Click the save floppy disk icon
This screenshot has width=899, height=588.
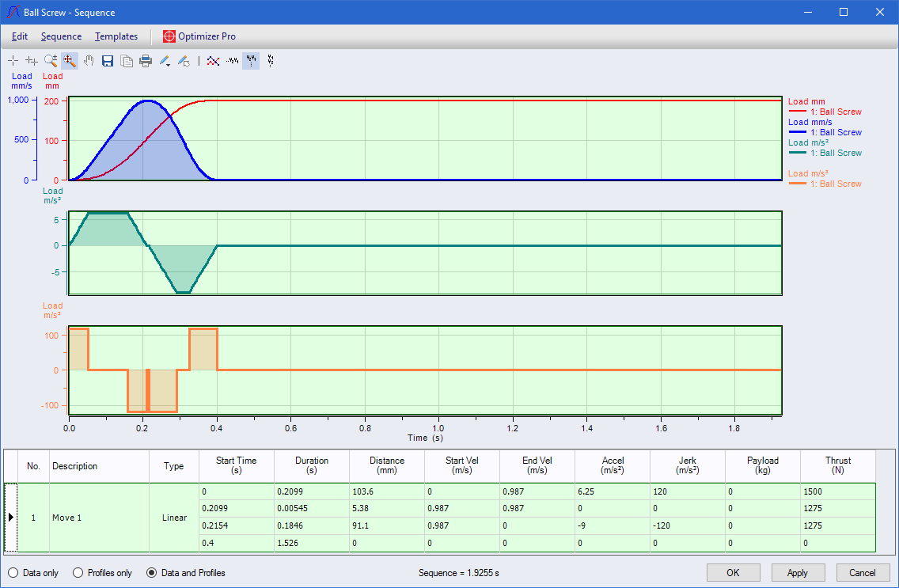point(108,61)
